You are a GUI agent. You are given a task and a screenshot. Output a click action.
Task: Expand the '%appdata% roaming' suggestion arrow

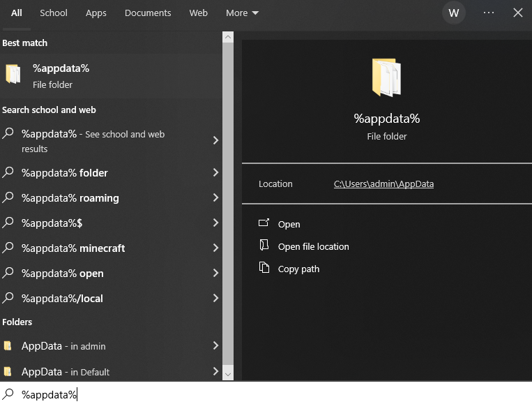pos(215,197)
